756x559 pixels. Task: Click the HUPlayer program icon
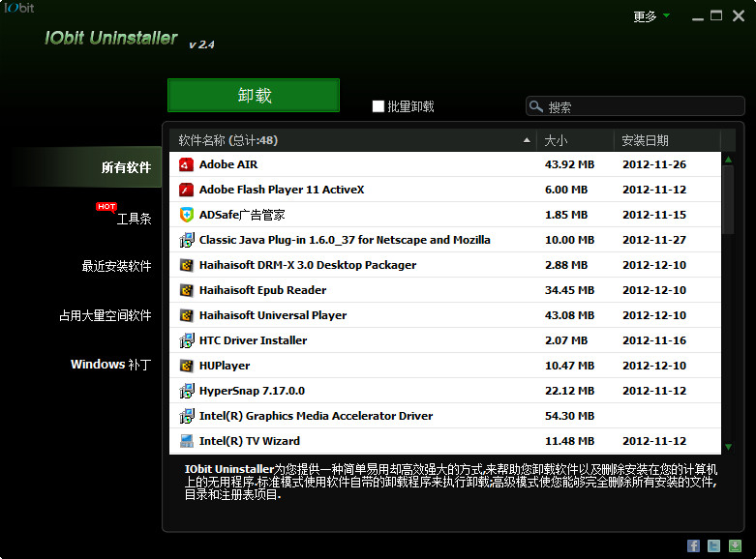(186, 366)
